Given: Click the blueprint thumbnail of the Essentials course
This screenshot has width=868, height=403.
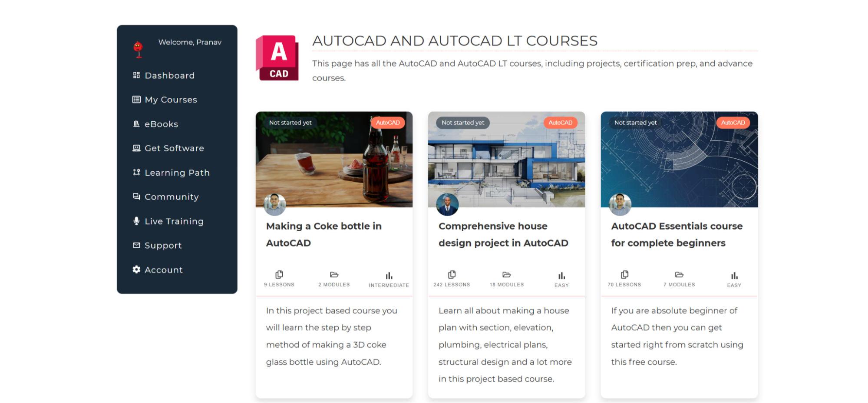Looking at the screenshot, I should coord(679,159).
